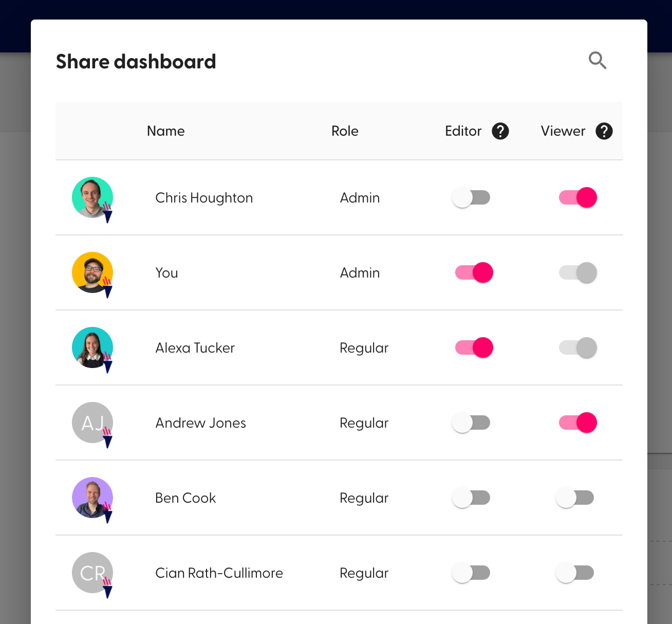Enable Editor for Cian Rath-Cullimore

tap(471, 573)
